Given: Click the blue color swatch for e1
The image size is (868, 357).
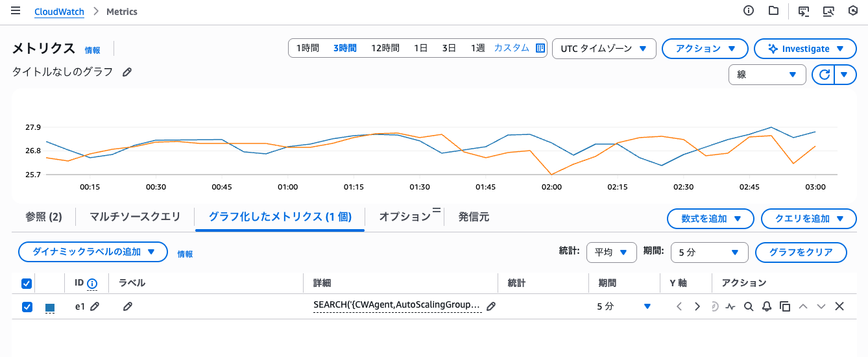Looking at the screenshot, I should 50,307.
